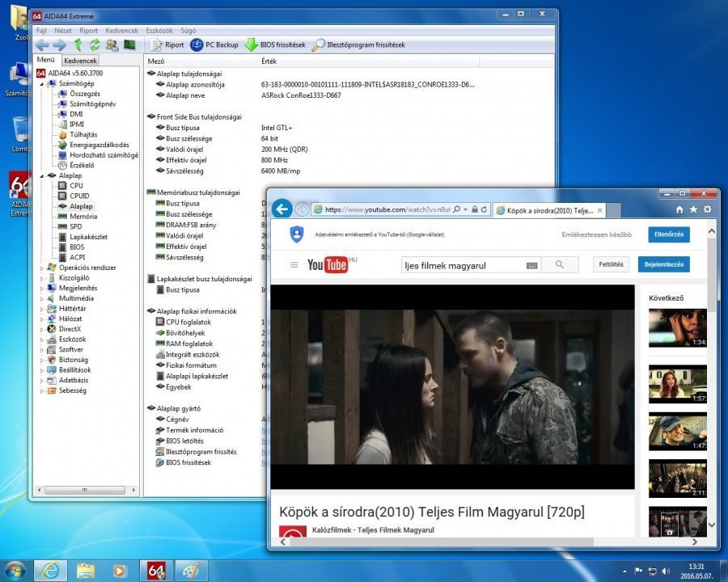
Task: Open the Nézet menu in AIDA64
Action: click(x=62, y=31)
